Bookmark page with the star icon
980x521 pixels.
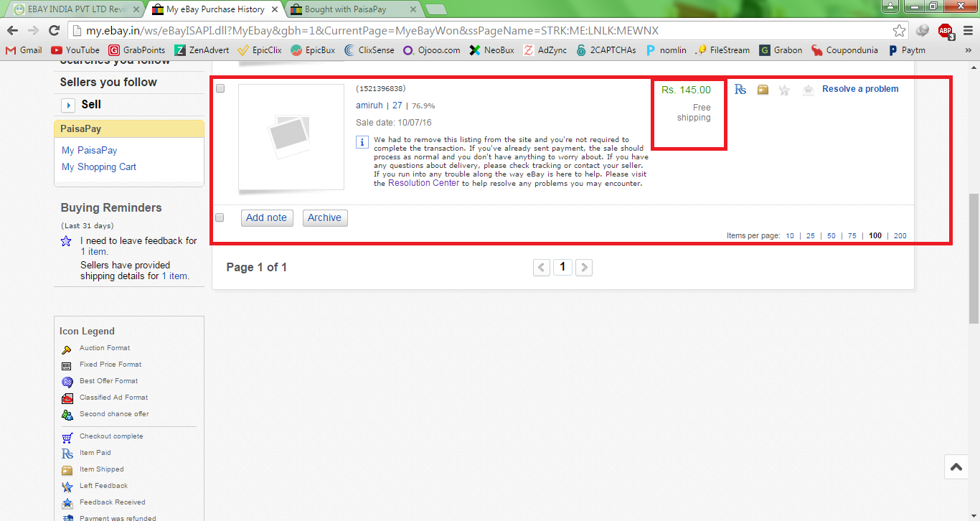click(x=899, y=31)
